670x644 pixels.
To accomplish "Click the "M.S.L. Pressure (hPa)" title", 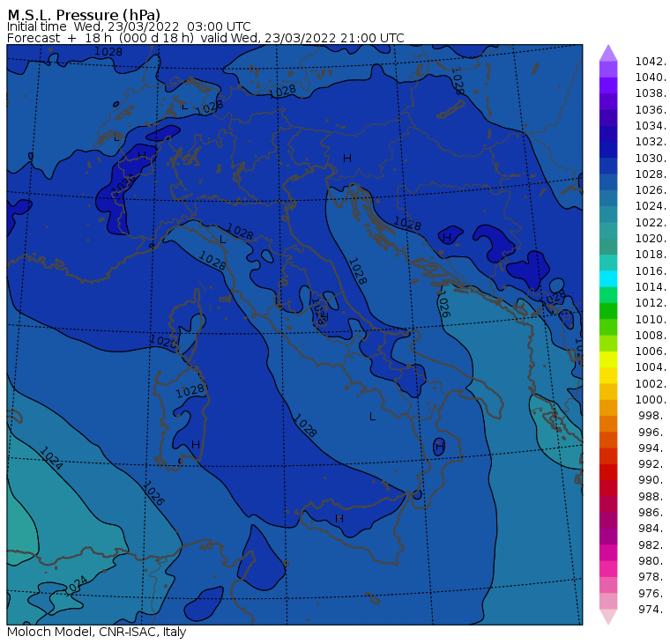I will click(x=84, y=15).
